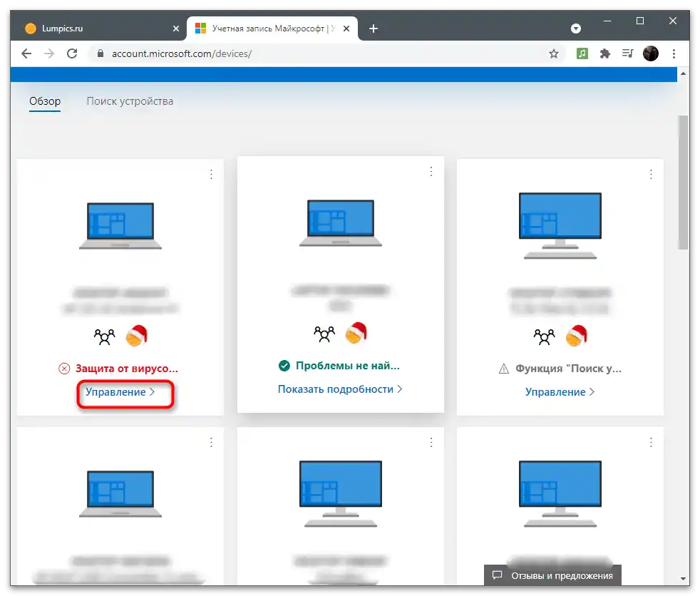This screenshot has width=700, height=596.
Task: Open options menu on bottom-middle desktop card
Action: tap(431, 442)
